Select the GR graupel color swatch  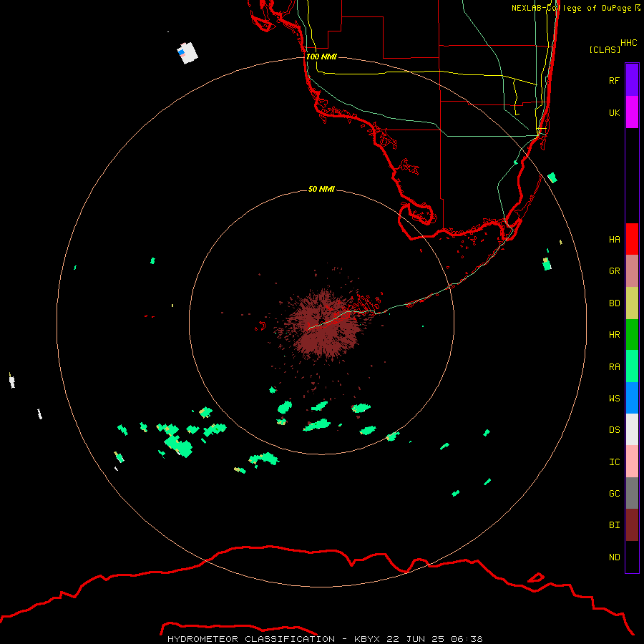point(632,271)
